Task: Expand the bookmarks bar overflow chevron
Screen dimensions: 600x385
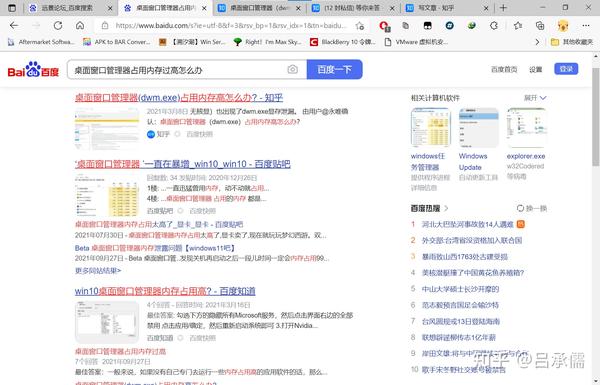Action: 537,42
